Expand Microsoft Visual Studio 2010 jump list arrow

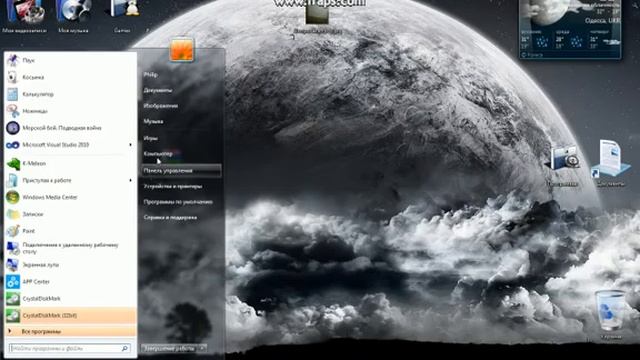pyautogui.click(x=131, y=145)
